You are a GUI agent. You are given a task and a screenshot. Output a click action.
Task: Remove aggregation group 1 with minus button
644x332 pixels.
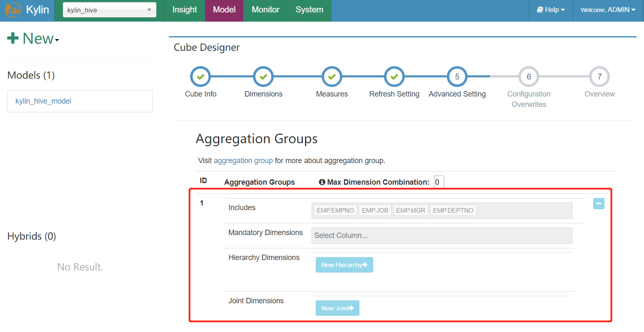[599, 204]
